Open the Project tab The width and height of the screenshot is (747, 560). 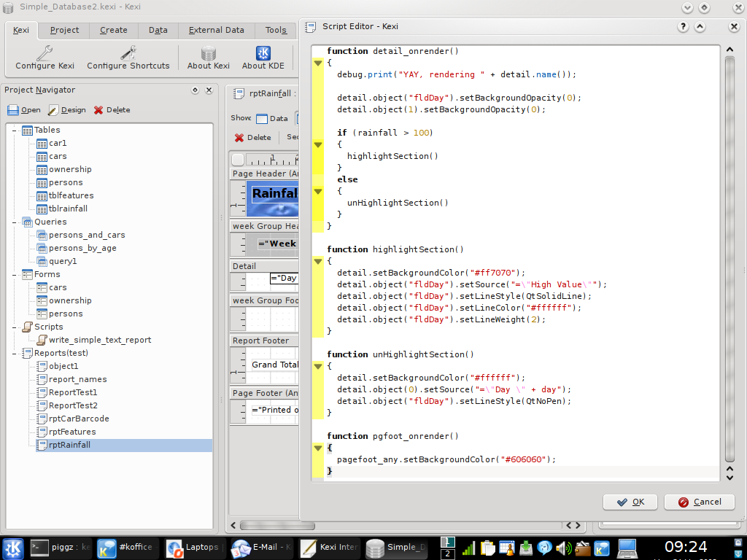click(64, 30)
